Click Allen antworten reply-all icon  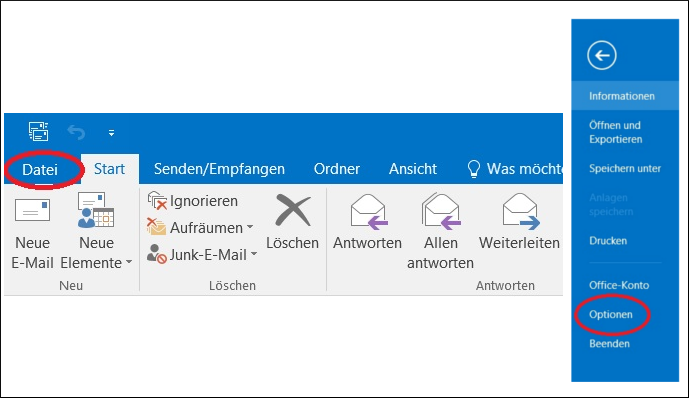[x=441, y=211]
